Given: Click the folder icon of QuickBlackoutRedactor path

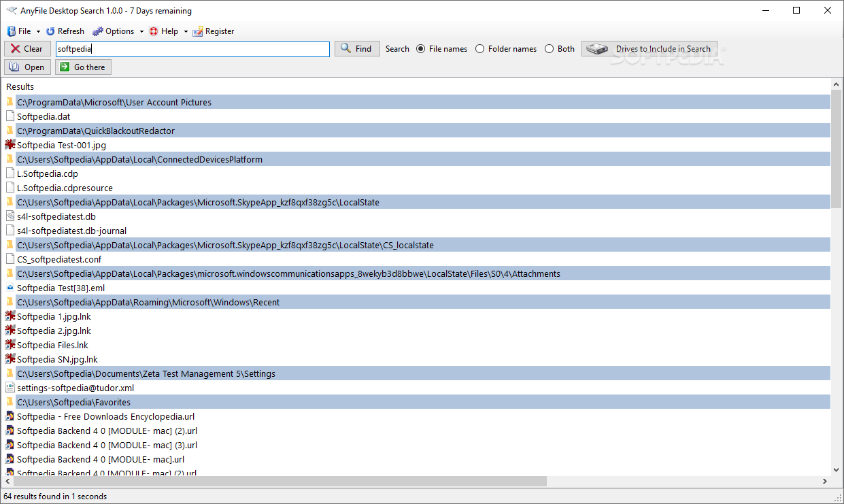Looking at the screenshot, I should [x=10, y=131].
